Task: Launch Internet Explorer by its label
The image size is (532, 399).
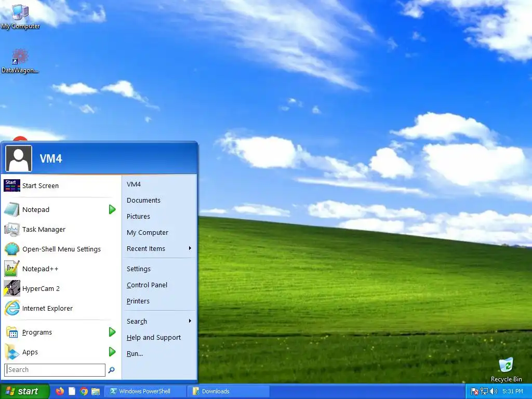Action: coord(47,308)
